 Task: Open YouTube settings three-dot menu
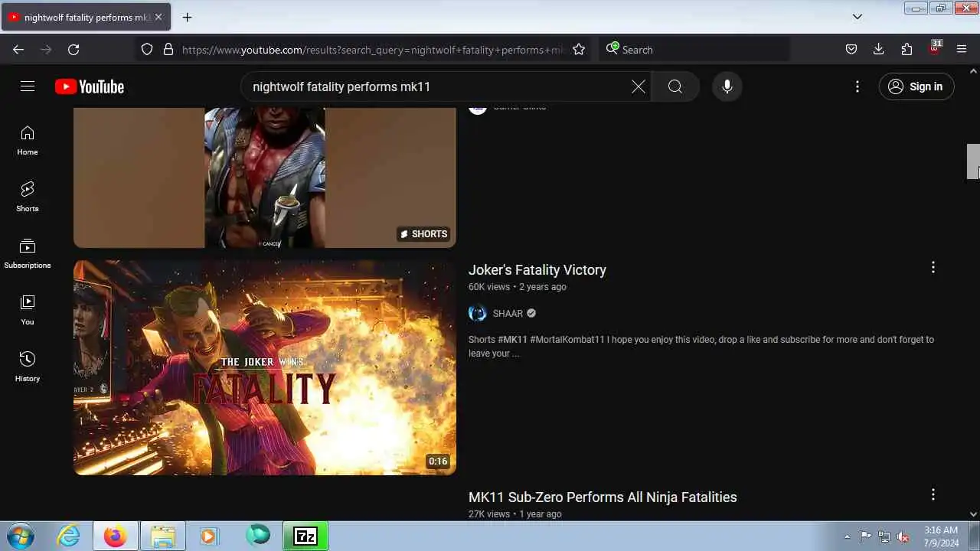click(857, 86)
